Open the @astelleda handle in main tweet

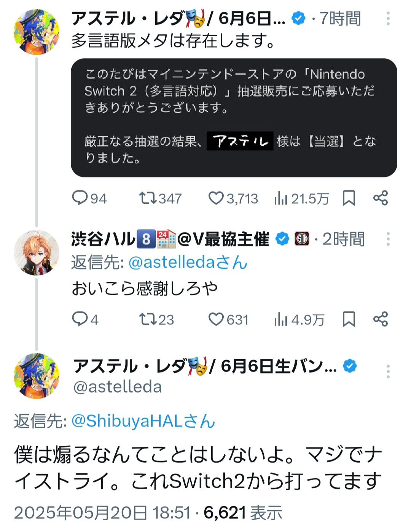pyautogui.click(x=118, y=387)
